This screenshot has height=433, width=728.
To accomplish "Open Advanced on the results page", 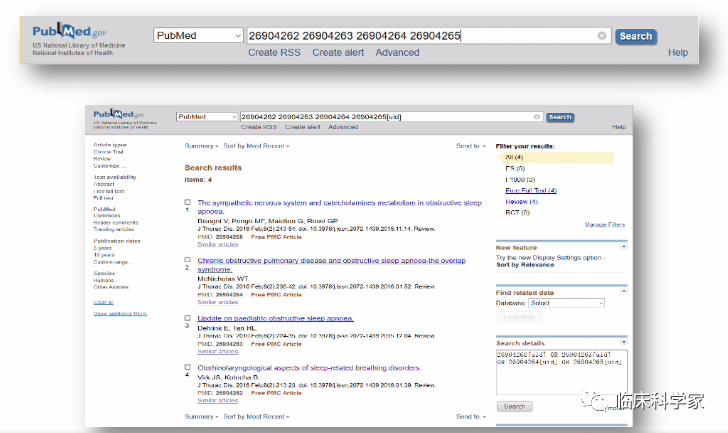I will [x=343, y=127].
